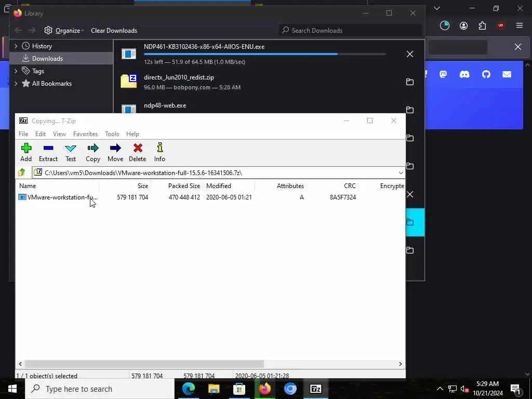Cancel the NDP461 download in progress
The height and width of the screenshot is (399, 532).
(410, 54)
